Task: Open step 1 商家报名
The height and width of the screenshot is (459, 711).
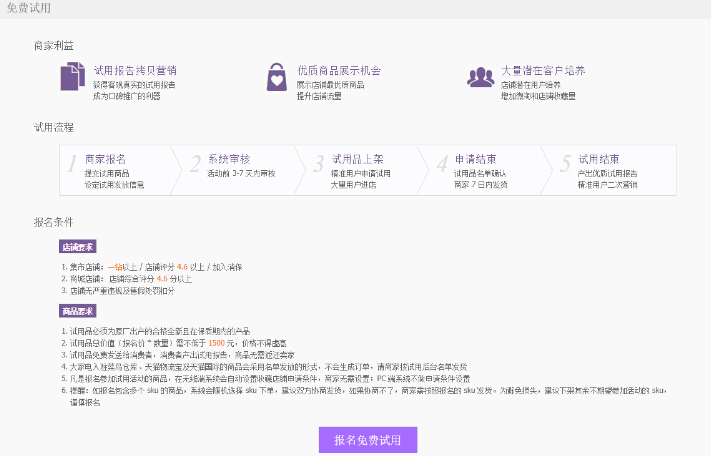Action: click(x=106, y=159)
